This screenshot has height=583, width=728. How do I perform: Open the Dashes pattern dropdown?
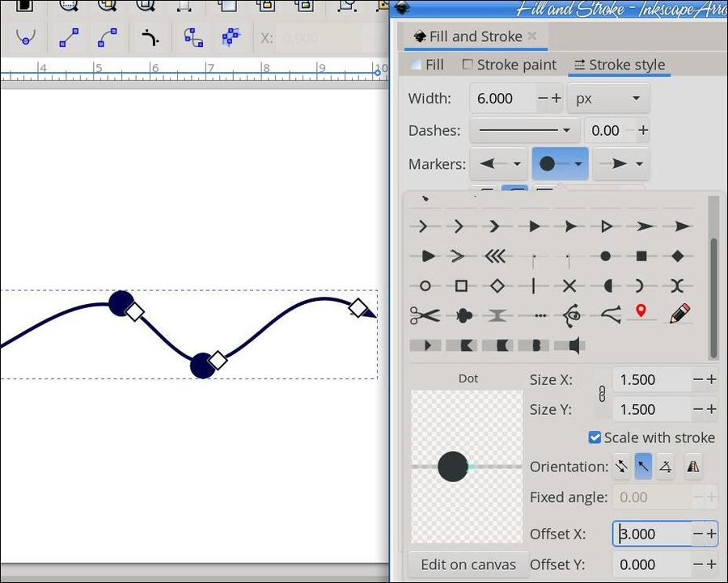(x=523, y=130)
